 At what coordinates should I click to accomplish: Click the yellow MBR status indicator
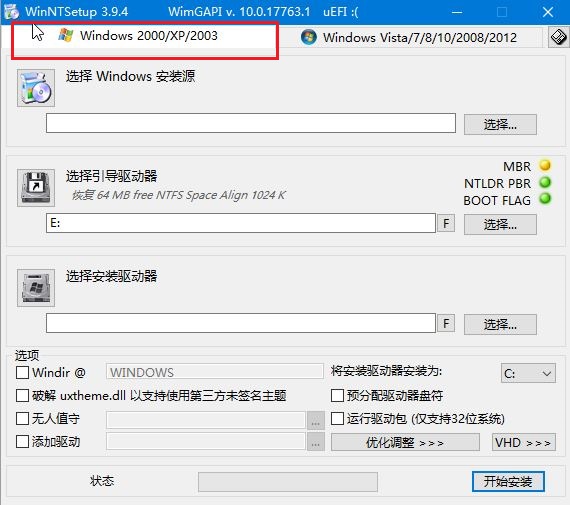pyautogui.click(x=545, y=165)
